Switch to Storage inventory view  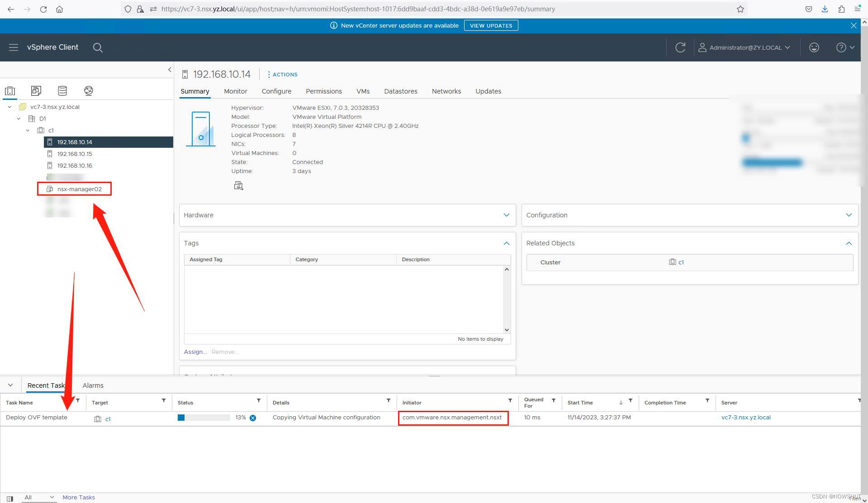click(62, 91)
